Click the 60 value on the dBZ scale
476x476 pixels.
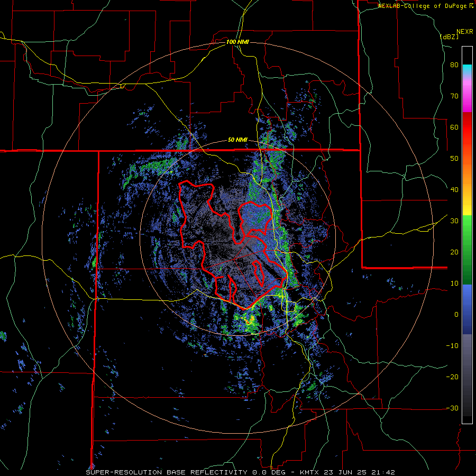pos(454,127)
